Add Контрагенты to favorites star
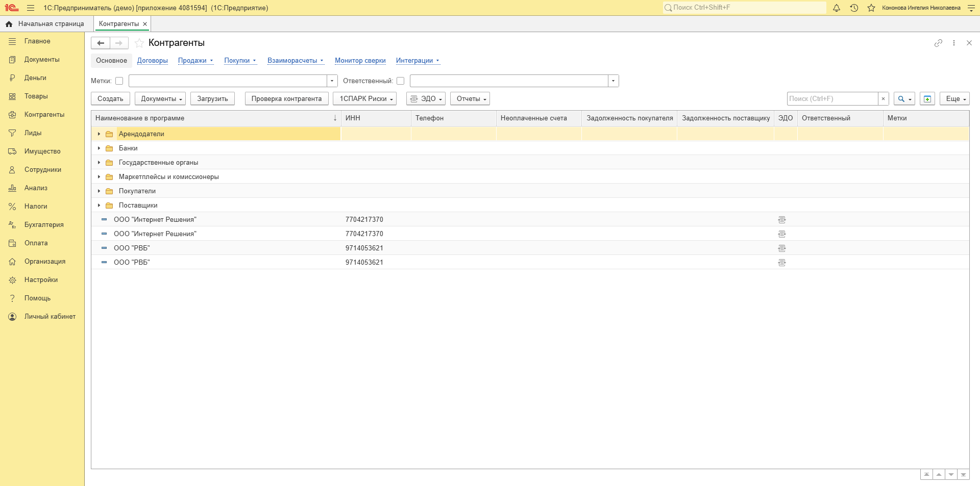The height and width of the screenshot is (486, 980). [139, 43]
